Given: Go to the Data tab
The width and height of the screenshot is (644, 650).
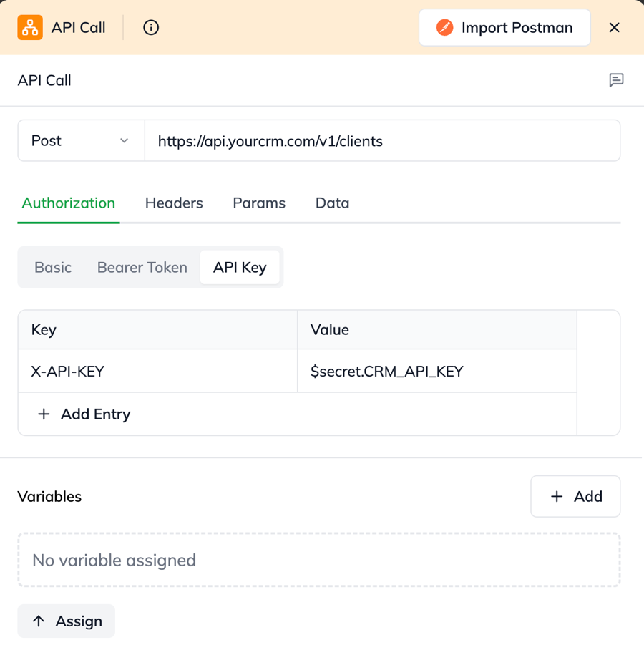Looking at the screenshot, I should [332, 203].
